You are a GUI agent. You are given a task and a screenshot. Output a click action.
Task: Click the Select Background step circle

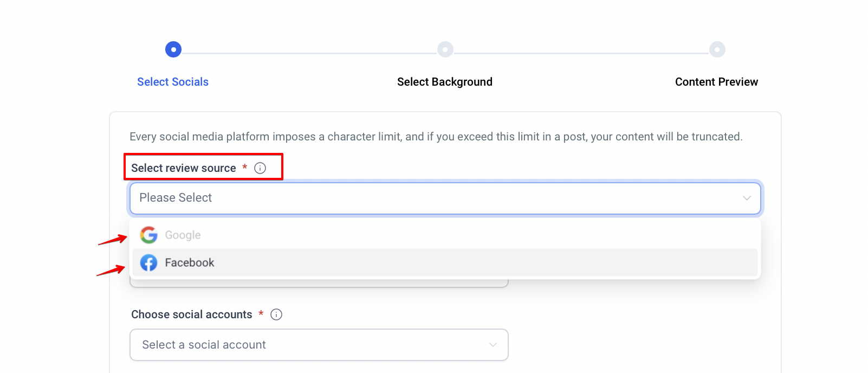[x=445, y=49]
